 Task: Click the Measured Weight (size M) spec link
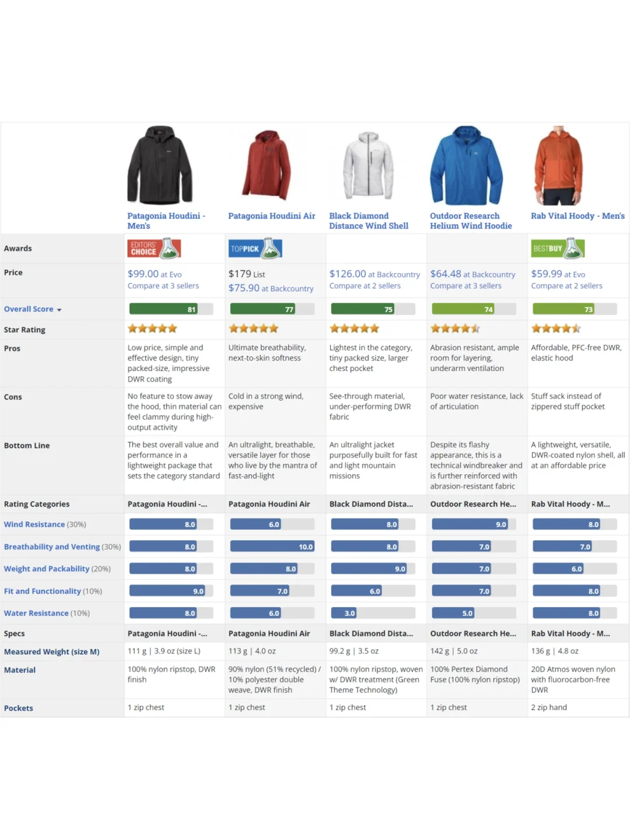[52, 652]
